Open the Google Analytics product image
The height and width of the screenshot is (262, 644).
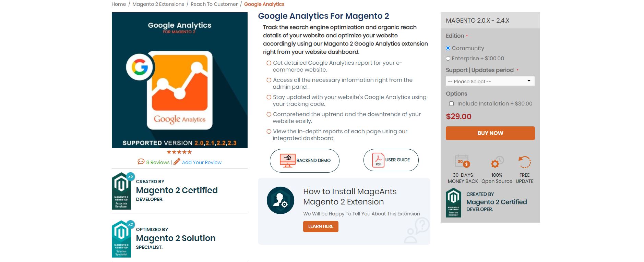click(x=180, y=80)
